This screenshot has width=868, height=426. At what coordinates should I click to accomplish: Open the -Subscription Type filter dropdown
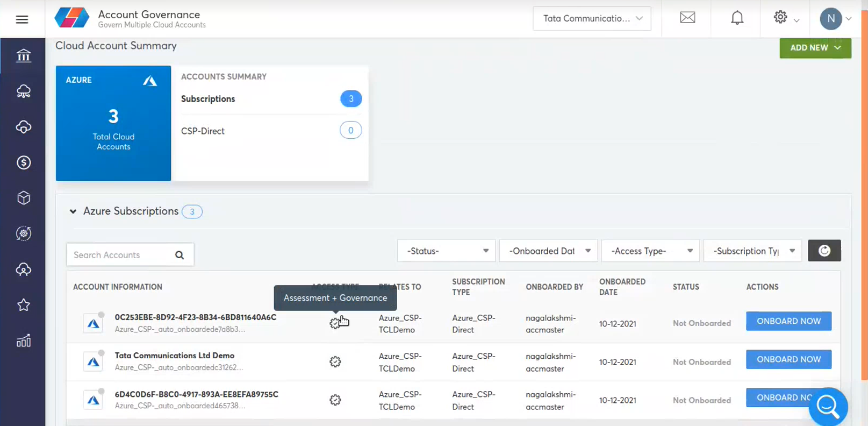(x=752, y=251)
